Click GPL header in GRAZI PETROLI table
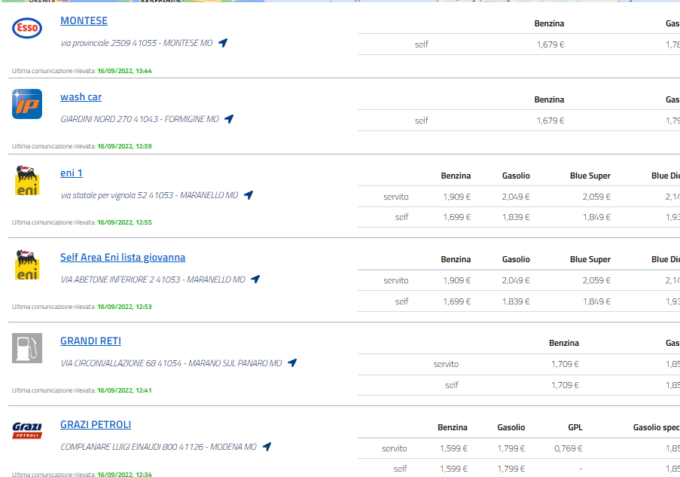680x477 pixels. [x=575, y=428]
